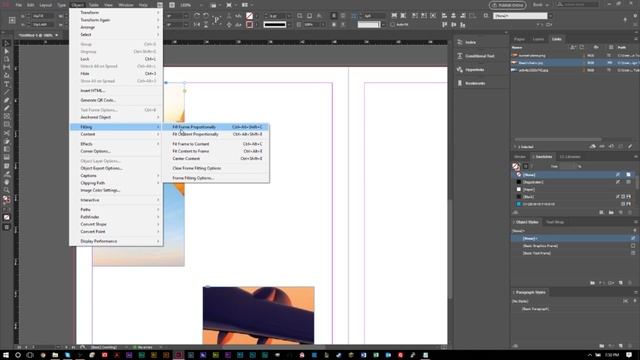This screenshot has height=360, width=640.
Task: Toggle checkbox beside Basic Graphics Frame style
Action: tap(633, 246)
